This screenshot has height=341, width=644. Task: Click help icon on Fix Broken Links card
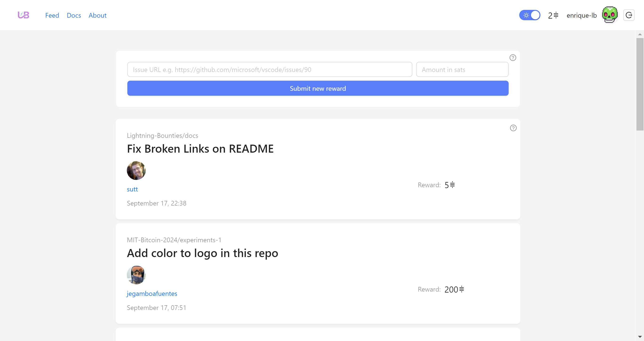click(513, 128)
